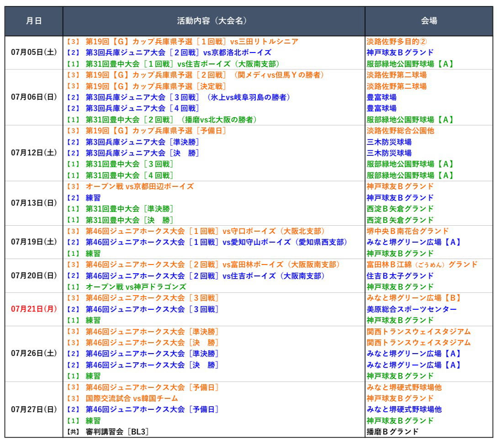Click ジュニアホークス大会［2回戦］vs住吉ボーイズ row
Image resolution: width=504 pixels, height=445 pixels.
click(196, 275)
